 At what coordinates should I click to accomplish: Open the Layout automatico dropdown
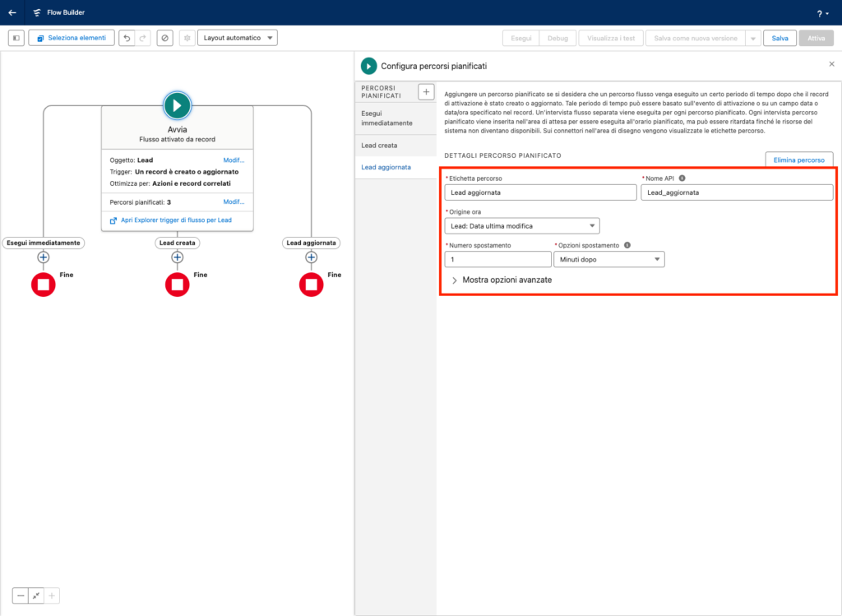click(237, 38)
